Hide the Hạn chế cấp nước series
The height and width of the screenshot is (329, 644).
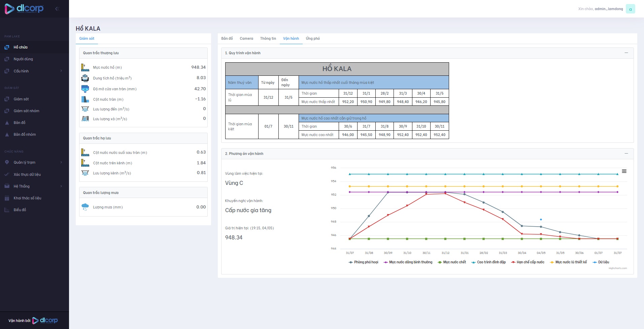528,262
